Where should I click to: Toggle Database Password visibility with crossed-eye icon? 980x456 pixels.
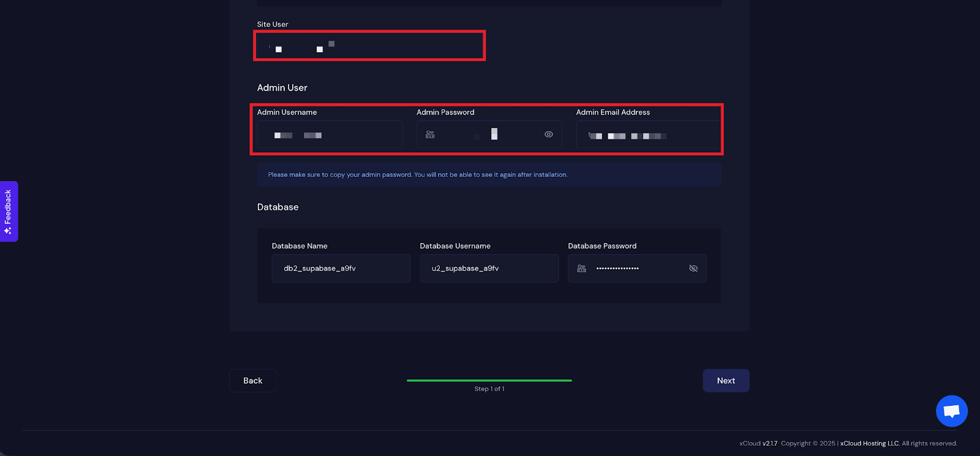point(693,269)
